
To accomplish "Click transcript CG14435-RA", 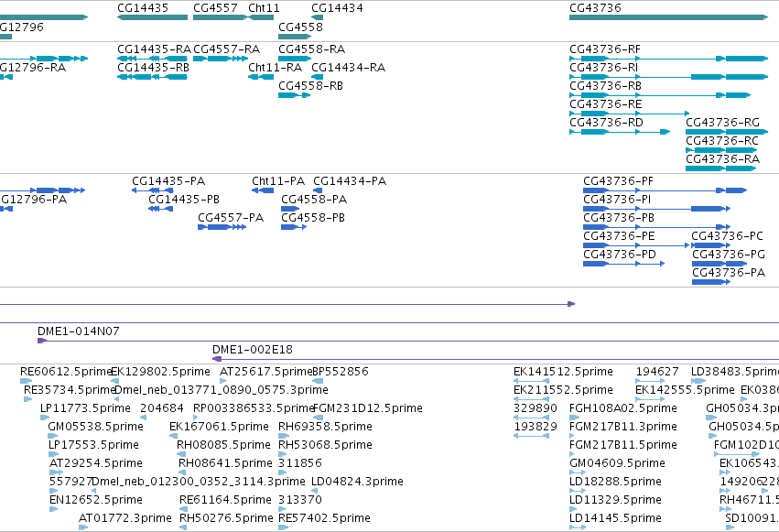I will (154, 49).
